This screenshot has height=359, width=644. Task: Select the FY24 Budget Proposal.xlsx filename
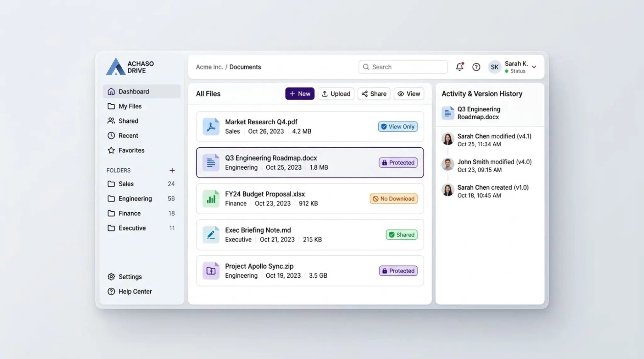pyautogui.click(x=265, y=194)
